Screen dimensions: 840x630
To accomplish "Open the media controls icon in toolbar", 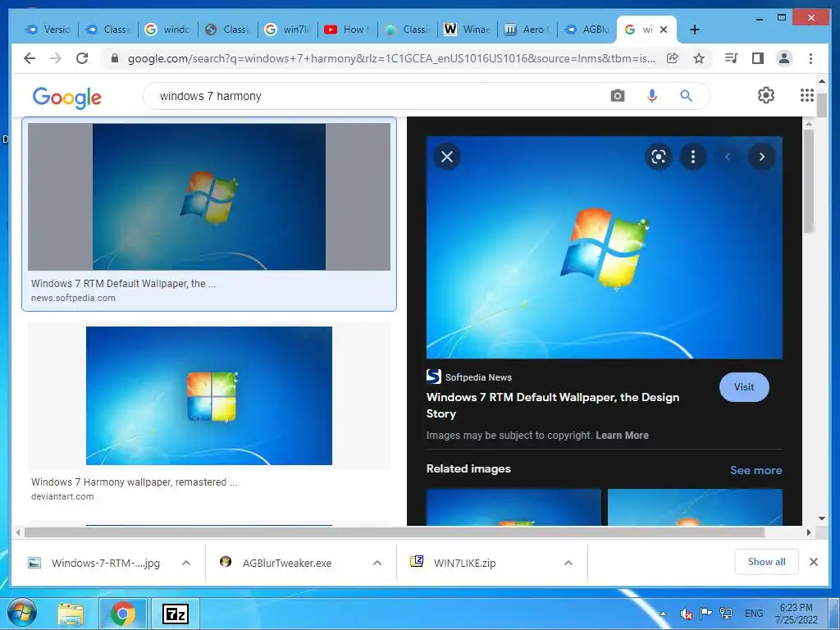I will pos(731,58).
